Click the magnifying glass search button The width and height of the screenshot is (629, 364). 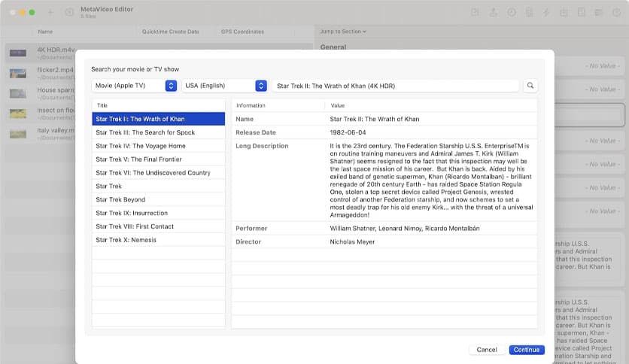pyautogui.click(x=531, y=86)
